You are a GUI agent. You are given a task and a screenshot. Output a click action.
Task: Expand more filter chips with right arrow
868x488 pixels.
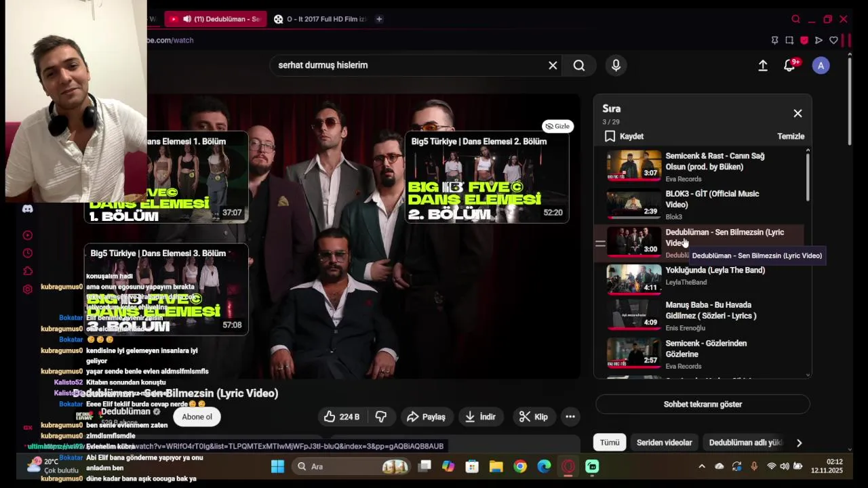point(799,443)
